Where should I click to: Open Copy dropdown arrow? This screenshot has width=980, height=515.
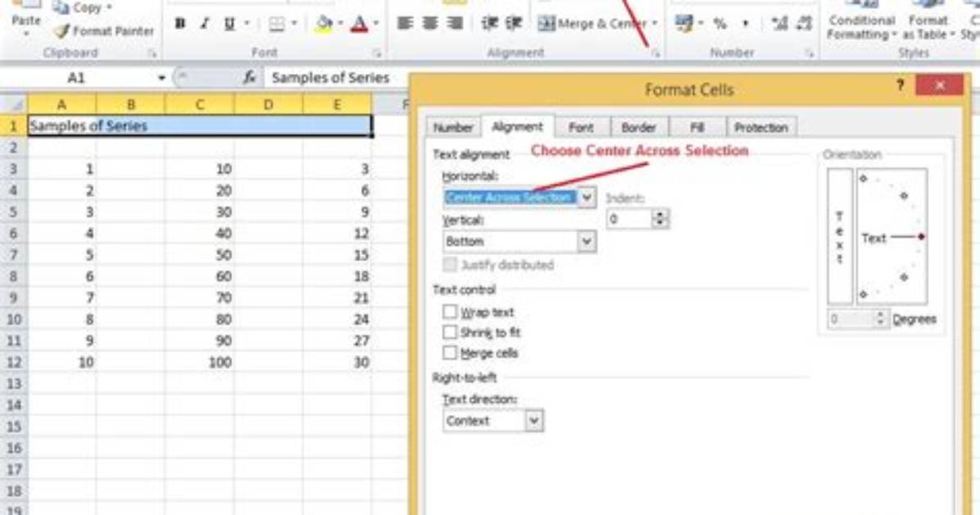point(109,7)
